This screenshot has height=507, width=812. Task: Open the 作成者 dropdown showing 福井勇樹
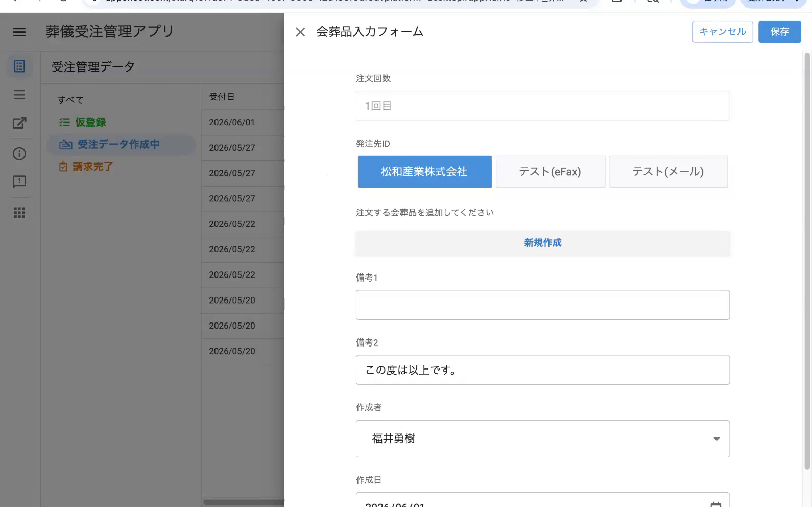point(542,439)
